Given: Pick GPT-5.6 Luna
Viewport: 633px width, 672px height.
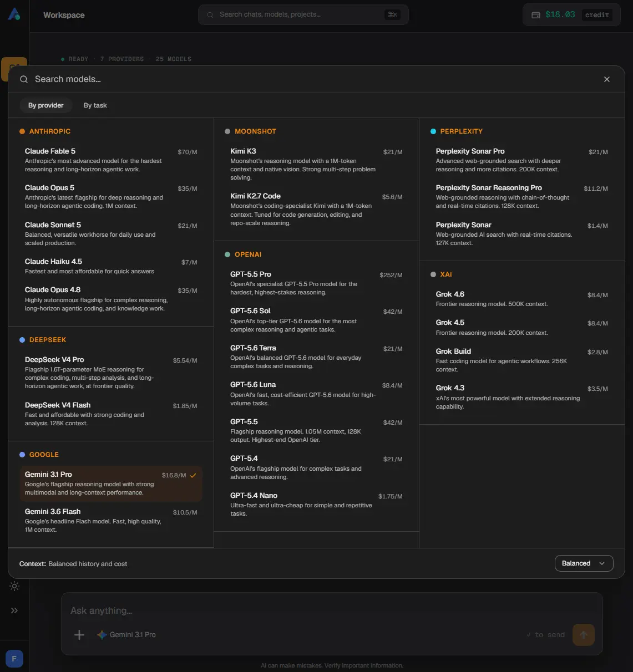Looking at the screenshot, I should [x=316, y=394].
